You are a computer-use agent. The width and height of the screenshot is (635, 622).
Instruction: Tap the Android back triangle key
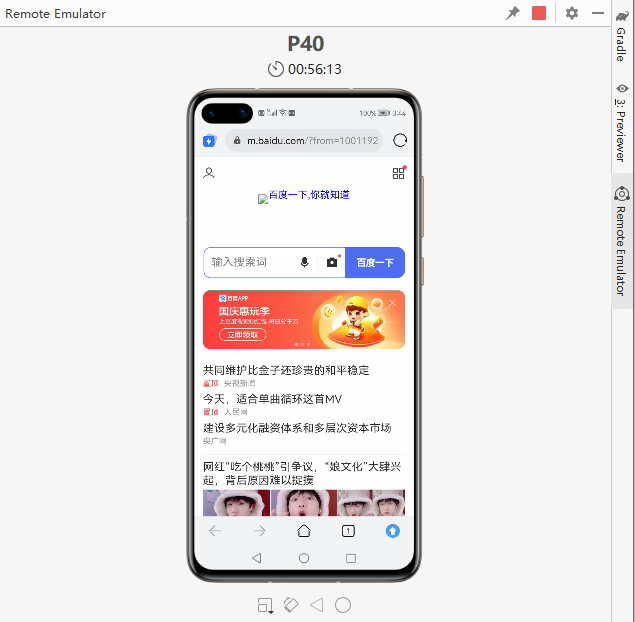[257, 558]
